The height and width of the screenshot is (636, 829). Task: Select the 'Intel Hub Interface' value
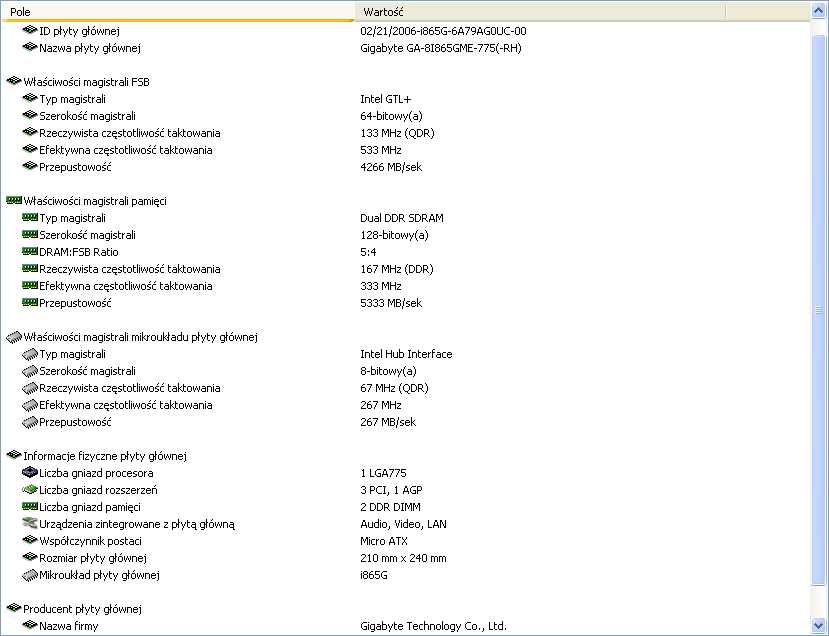pyautogui.click(x=406, y=354)
